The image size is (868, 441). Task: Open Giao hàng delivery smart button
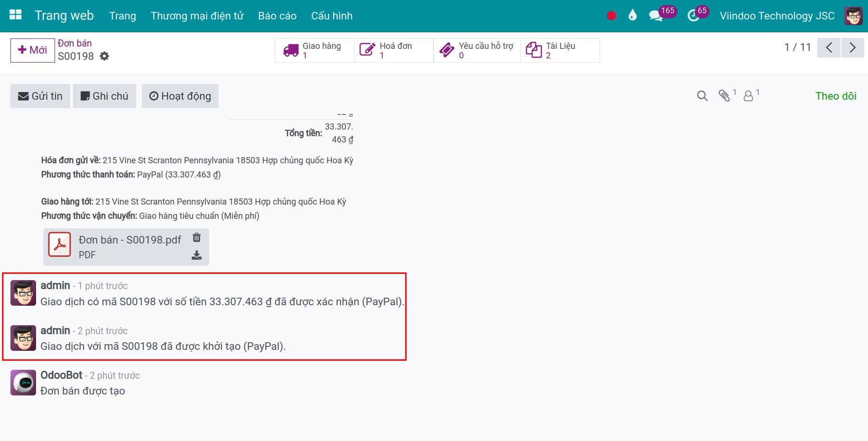314,50
